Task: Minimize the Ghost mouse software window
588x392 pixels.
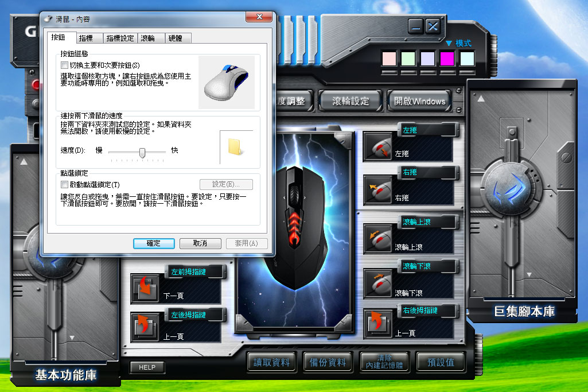Action: [x=416, y=26]
